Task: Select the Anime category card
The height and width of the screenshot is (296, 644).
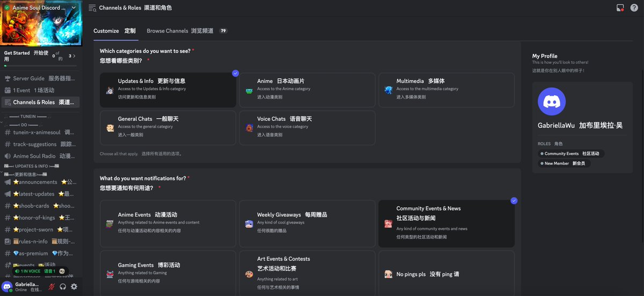Action: point(307,90)
